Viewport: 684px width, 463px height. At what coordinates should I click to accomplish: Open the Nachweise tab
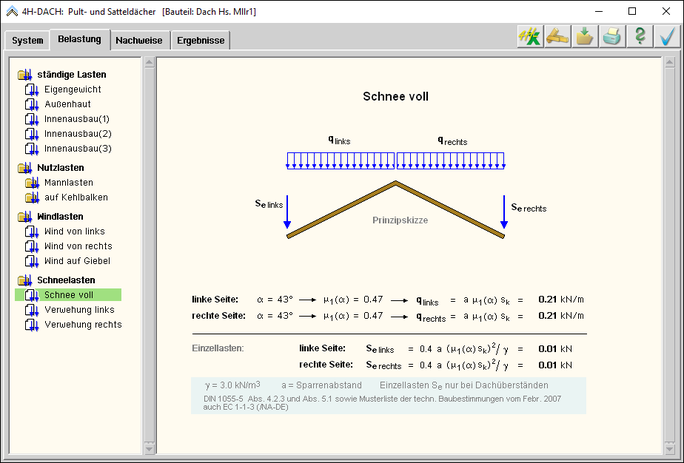139,41
